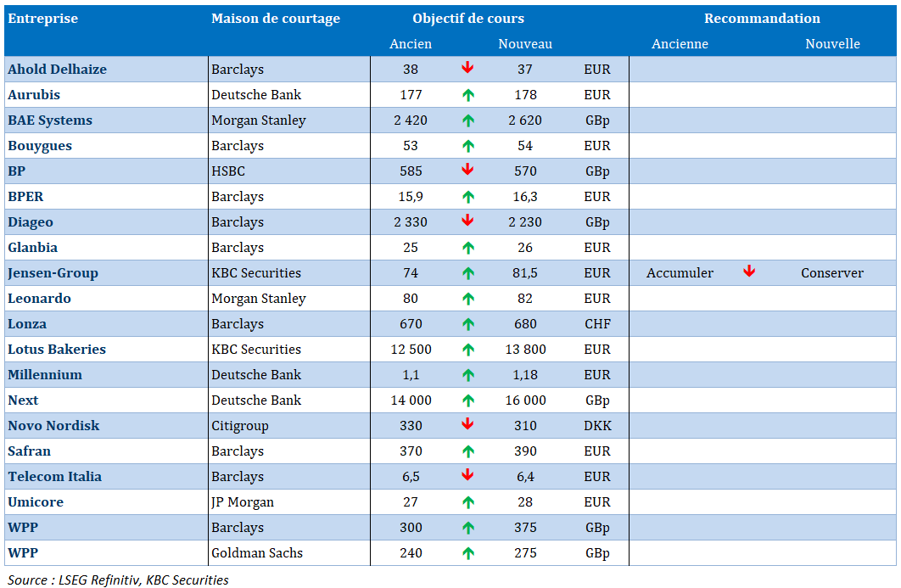
Task: Click the HSBC broker cell
Action: [228, 171]
